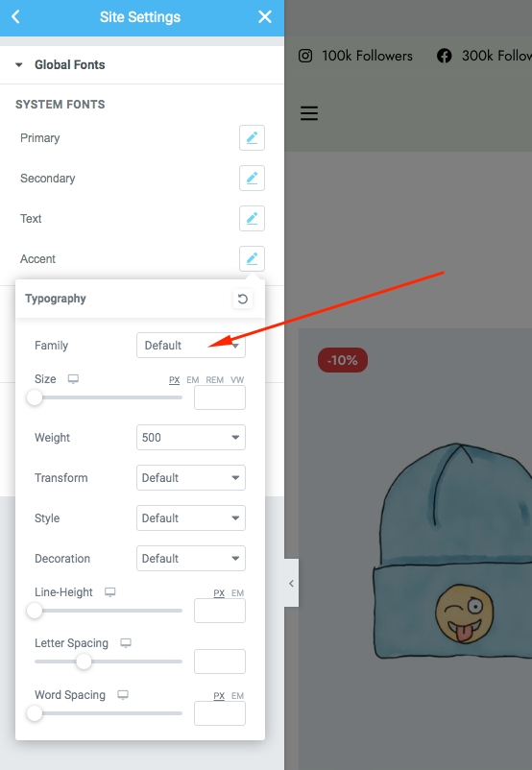Select EM unit for Size
Viewport: 532px width, 770px height.
coord(193,380)
